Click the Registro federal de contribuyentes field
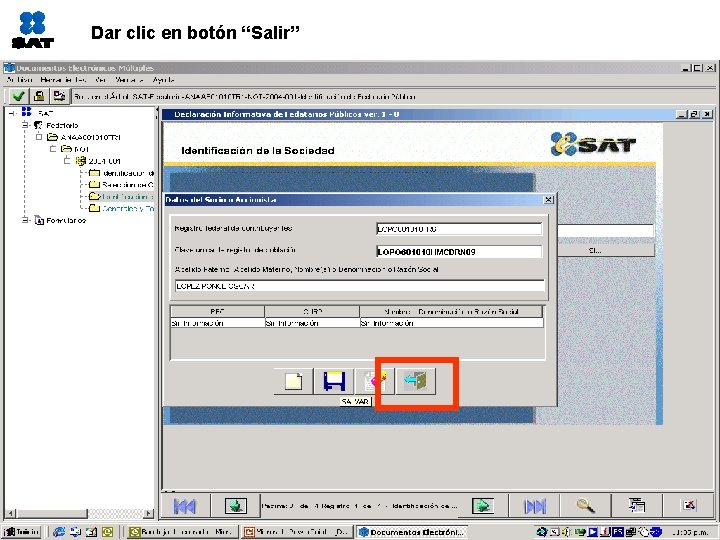The image size is (720, 540). click(x=459, y=229)
